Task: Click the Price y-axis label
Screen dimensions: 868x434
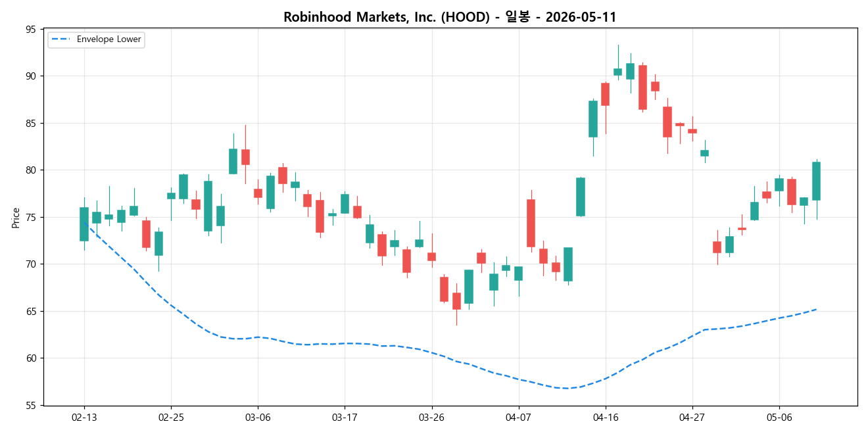Action: point(16,217)
